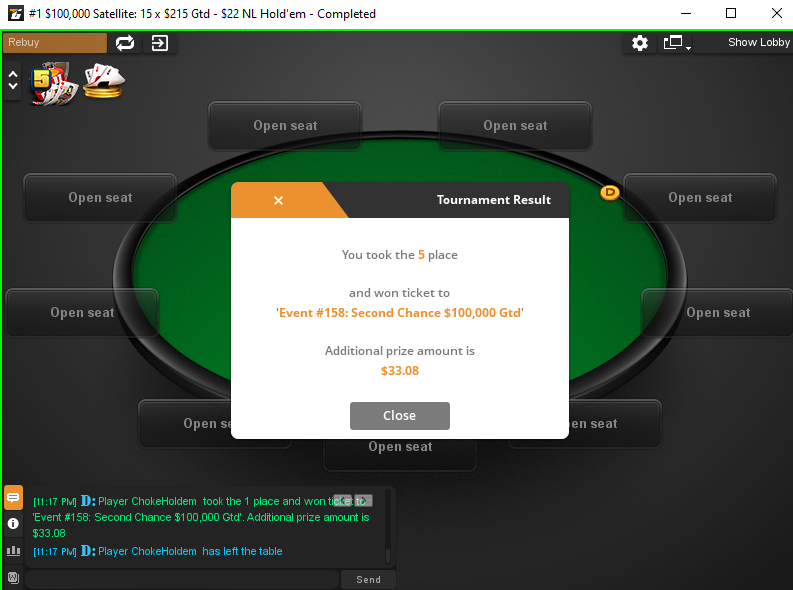793x590 pixels.
Task: Click in the chat message input field
Action: [x=182, y=579]
